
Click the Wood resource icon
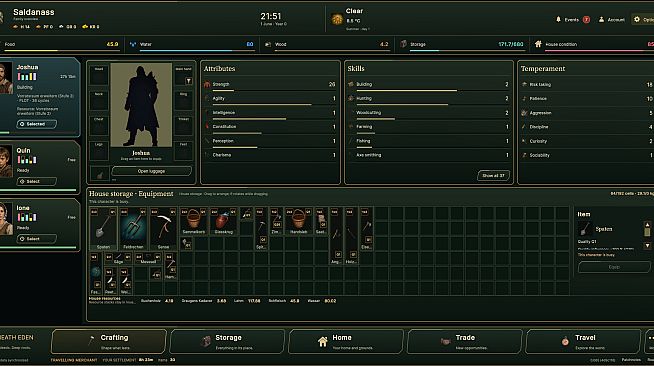coord(268,44)
